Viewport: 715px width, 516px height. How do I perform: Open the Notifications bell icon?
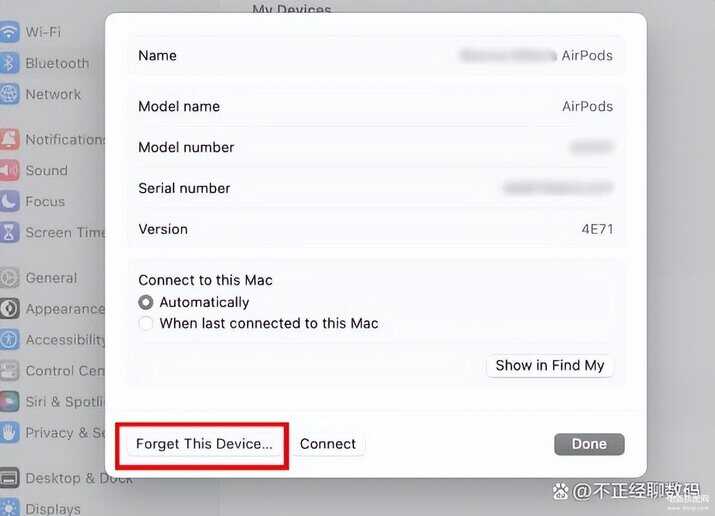click(9, 139)
